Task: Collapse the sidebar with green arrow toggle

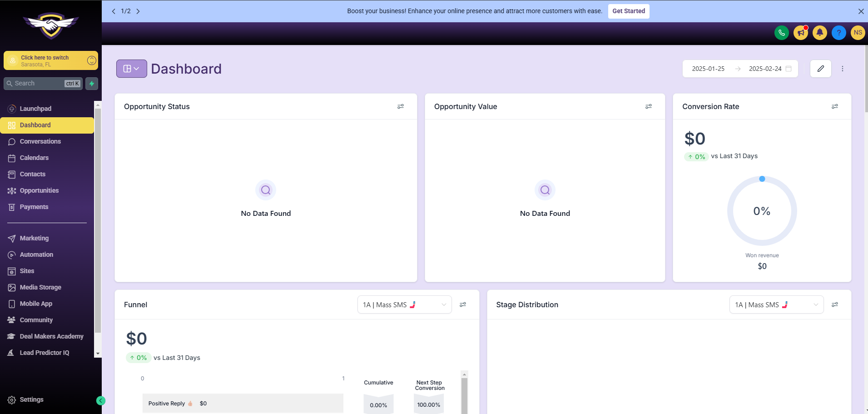Action: point(101,400)
